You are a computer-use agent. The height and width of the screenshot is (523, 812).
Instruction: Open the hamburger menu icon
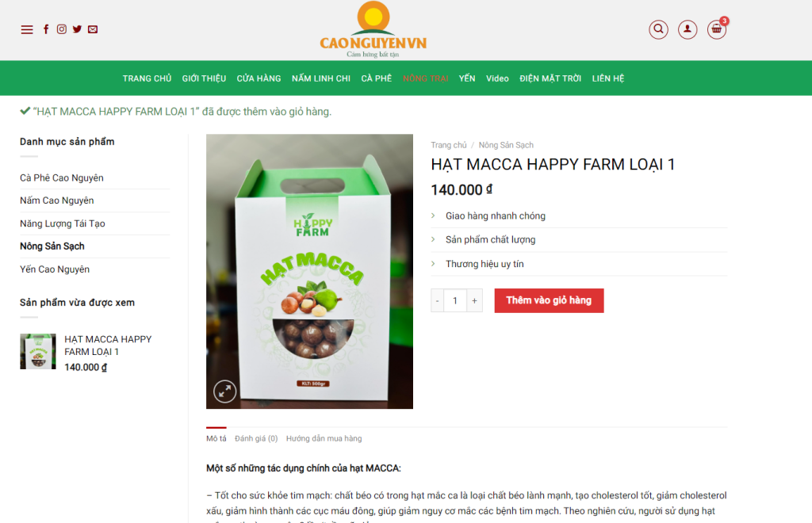[x=27, y=29]
